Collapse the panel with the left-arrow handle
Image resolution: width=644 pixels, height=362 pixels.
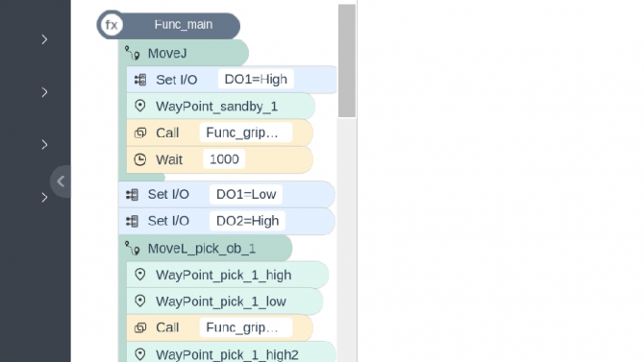click(x=61, y=181)
